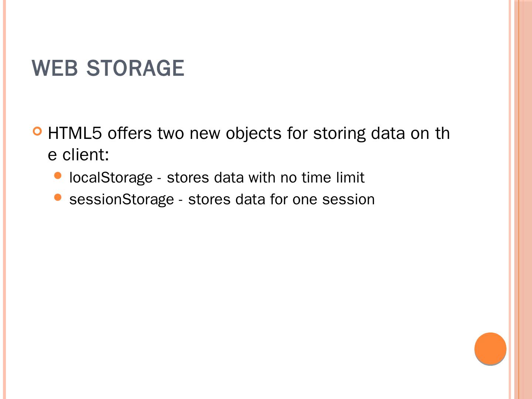The width and height of the screenshot is (532, 399).
Task: Select the word "WEB" in the title
Action: [x=55, y=68]
